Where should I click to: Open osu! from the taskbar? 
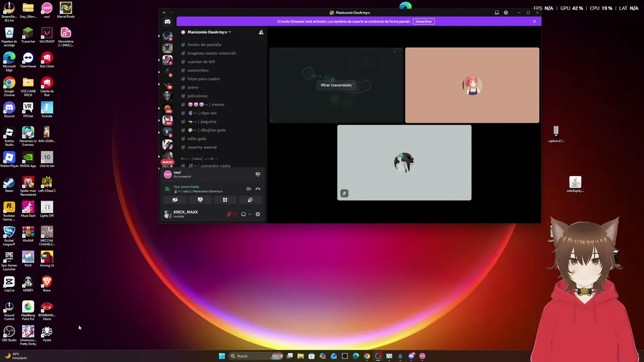click(422, 356)
